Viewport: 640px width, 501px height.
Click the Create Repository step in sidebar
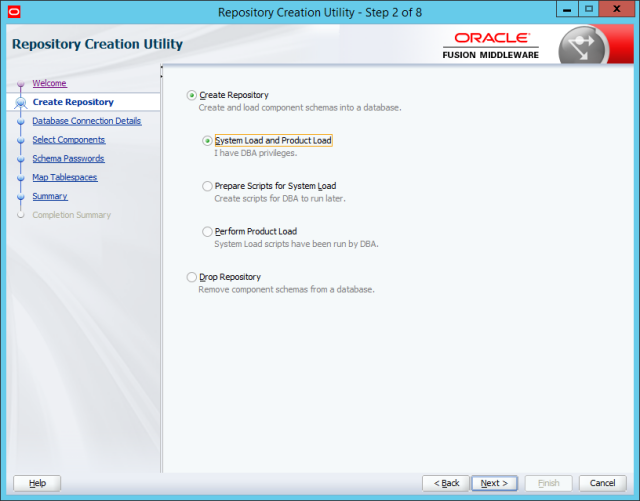73,102
